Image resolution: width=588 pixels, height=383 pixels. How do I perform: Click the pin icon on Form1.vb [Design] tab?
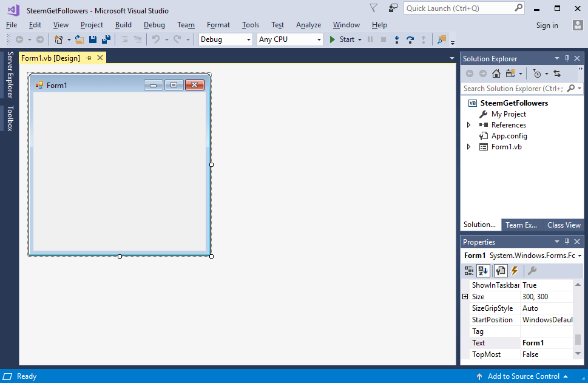click(x=89, y=58)
